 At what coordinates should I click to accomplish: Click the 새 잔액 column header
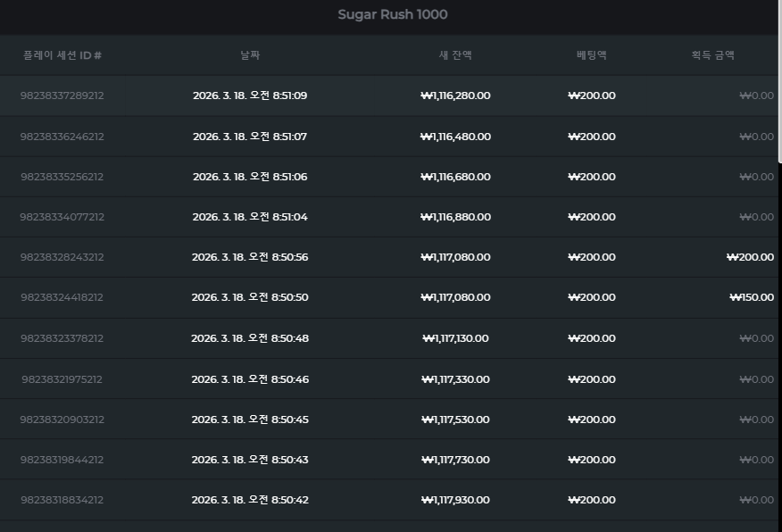(455, 54)
